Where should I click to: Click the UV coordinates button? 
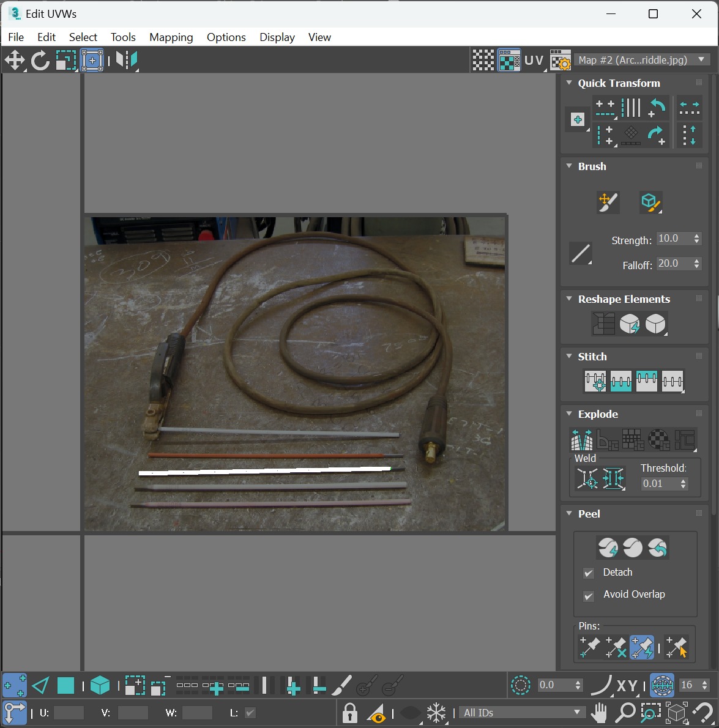coord(534,61)
